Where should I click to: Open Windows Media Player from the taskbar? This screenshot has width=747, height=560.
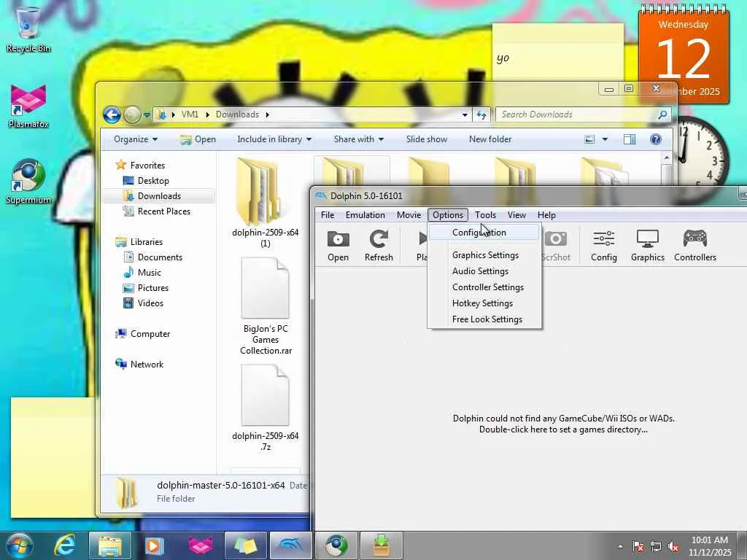154,545
